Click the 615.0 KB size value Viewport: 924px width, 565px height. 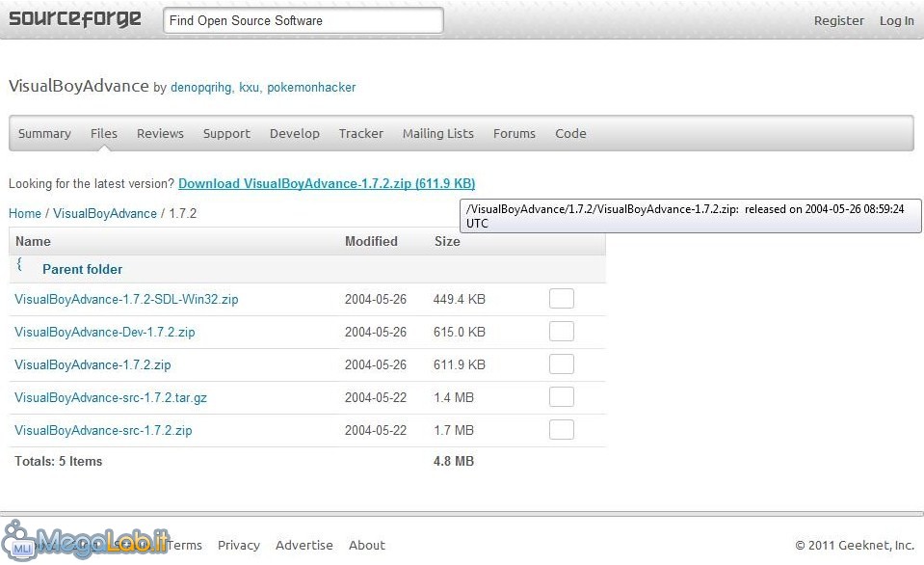point(459,332)
